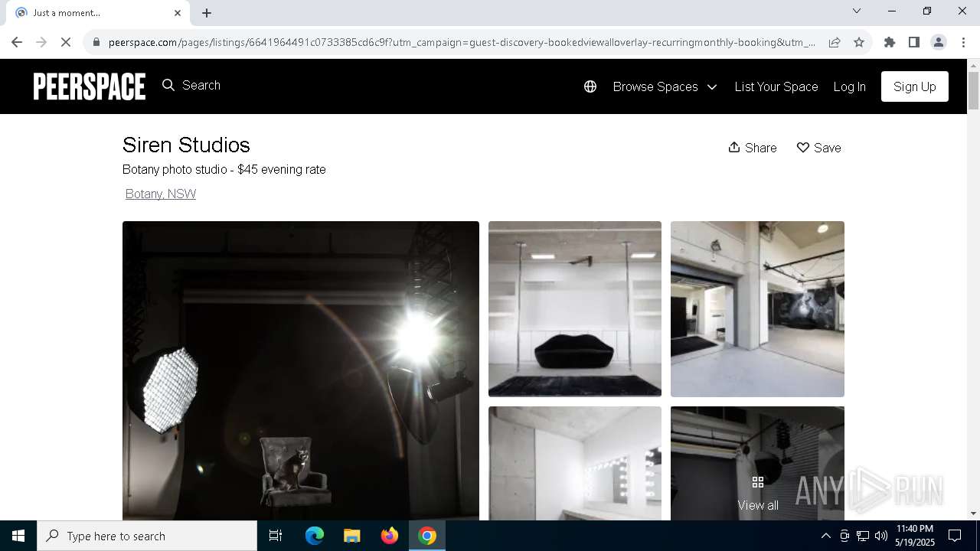Click the Log In link

click(x=849, y=86)
